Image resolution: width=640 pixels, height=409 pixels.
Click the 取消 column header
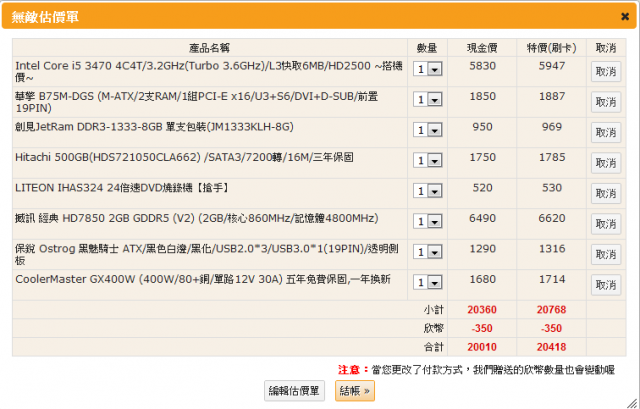[606, 48]
